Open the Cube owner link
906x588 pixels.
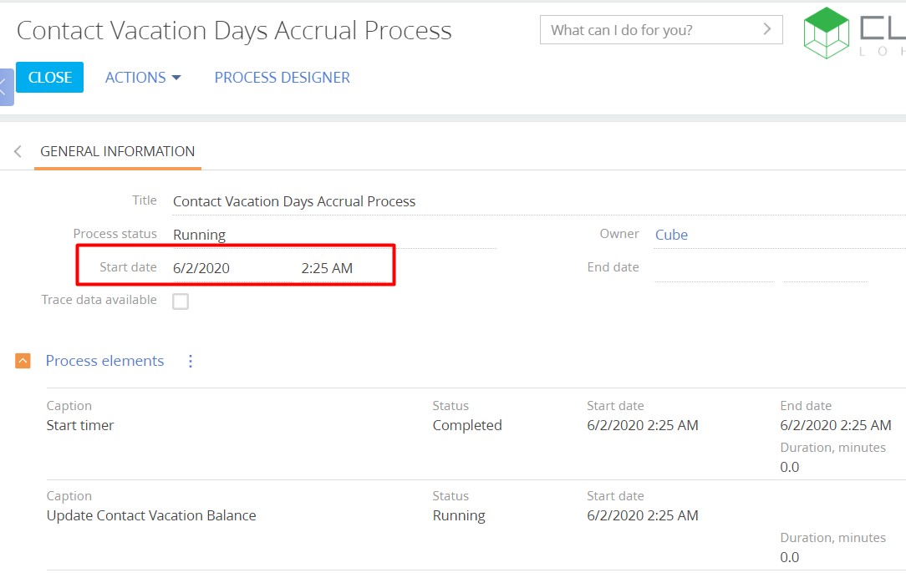(x=671, y=235)
